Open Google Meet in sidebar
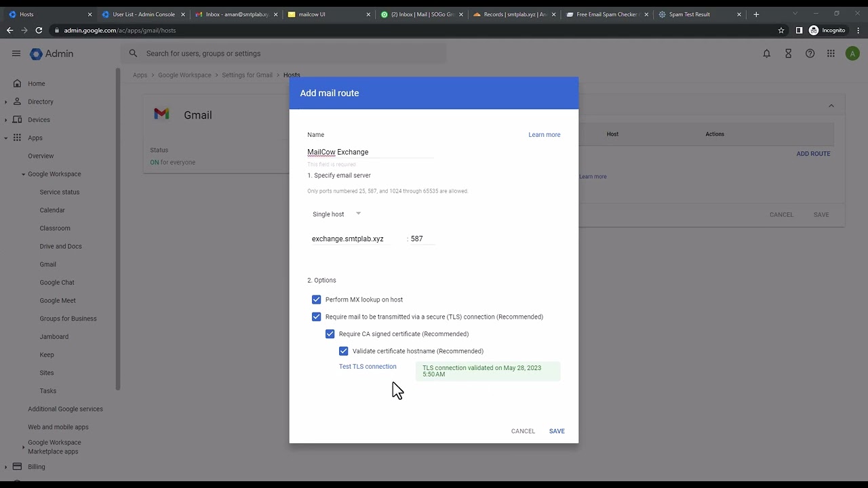This screenshot has height=488, width=868. pos(58,300)
